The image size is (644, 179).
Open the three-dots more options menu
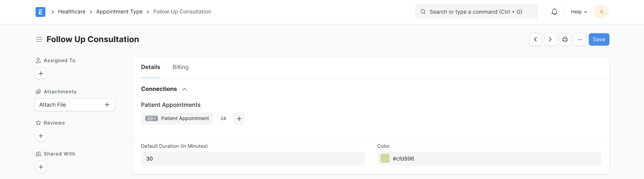(579, 39)
